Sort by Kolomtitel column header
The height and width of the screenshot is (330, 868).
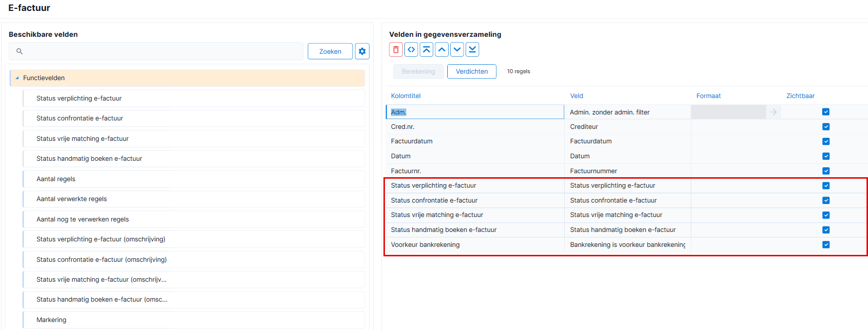406,96
